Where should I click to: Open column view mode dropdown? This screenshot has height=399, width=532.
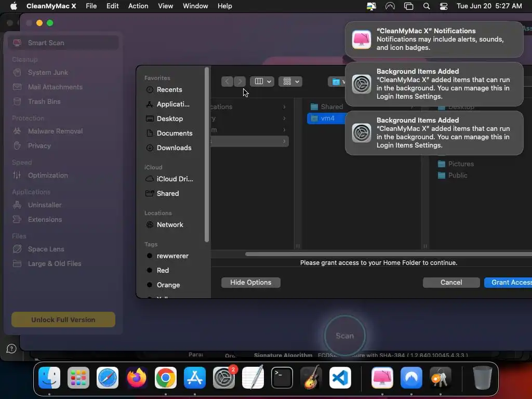[x=262, y=82]
